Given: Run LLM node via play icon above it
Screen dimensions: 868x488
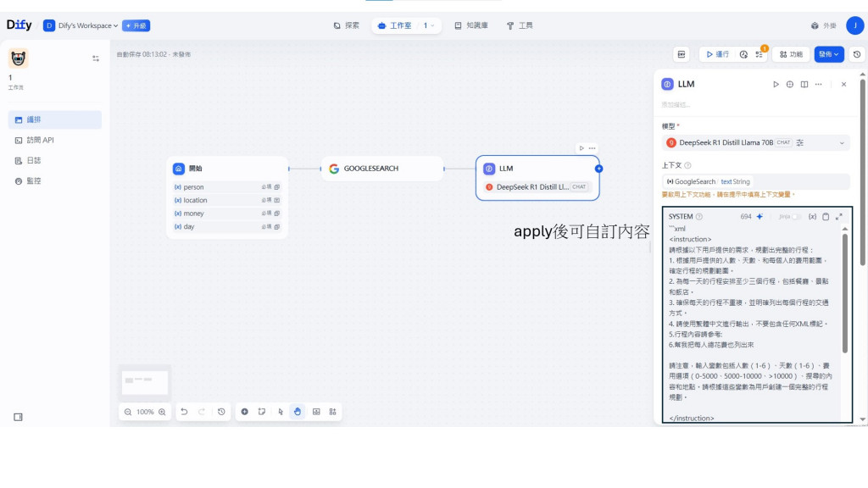Looking at the screenshot, I should click(581, 148).
